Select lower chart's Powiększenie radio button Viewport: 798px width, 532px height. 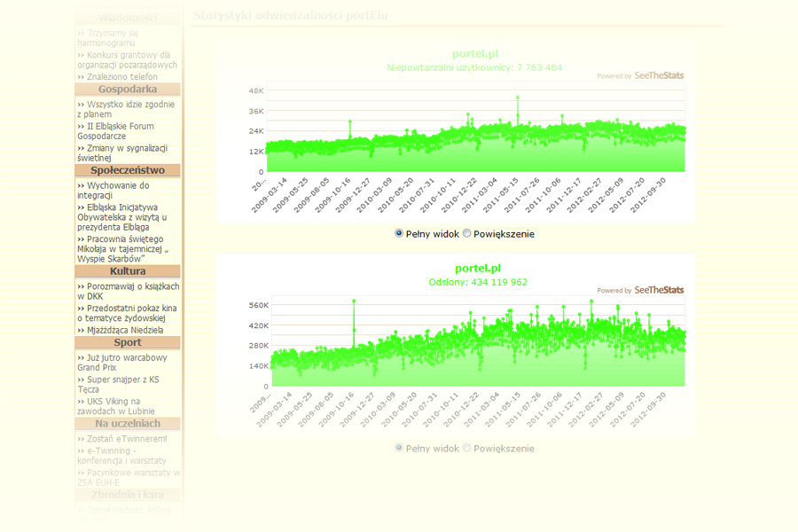pos(466,448)
